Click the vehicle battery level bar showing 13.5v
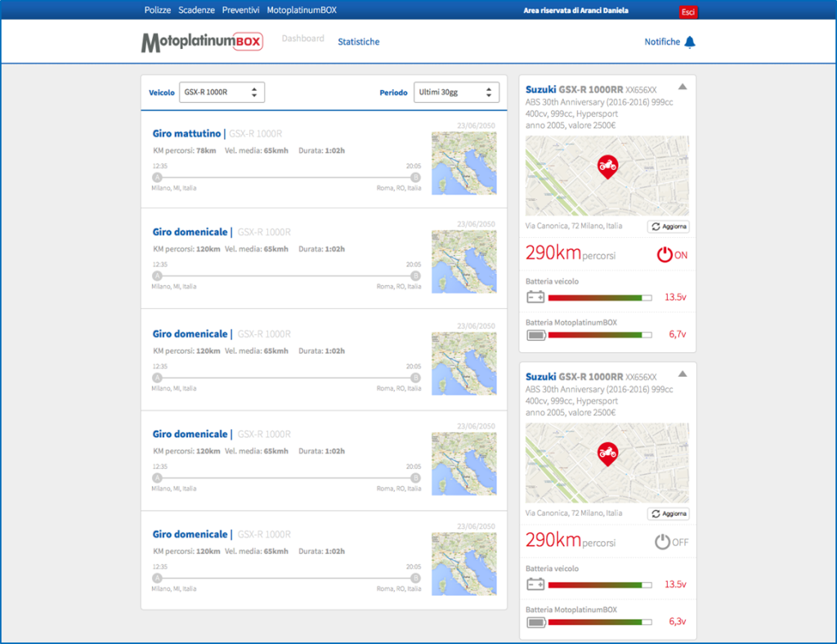 (x=600, y=297)
